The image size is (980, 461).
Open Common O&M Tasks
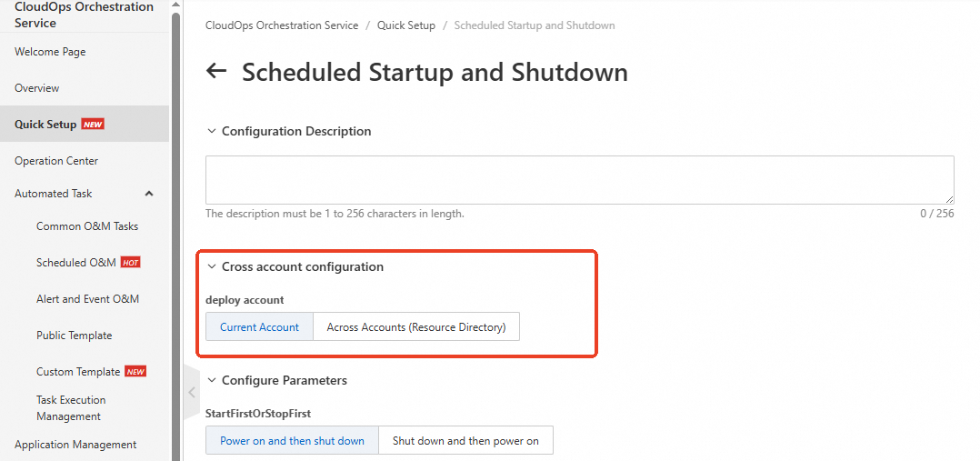[87, 226]
